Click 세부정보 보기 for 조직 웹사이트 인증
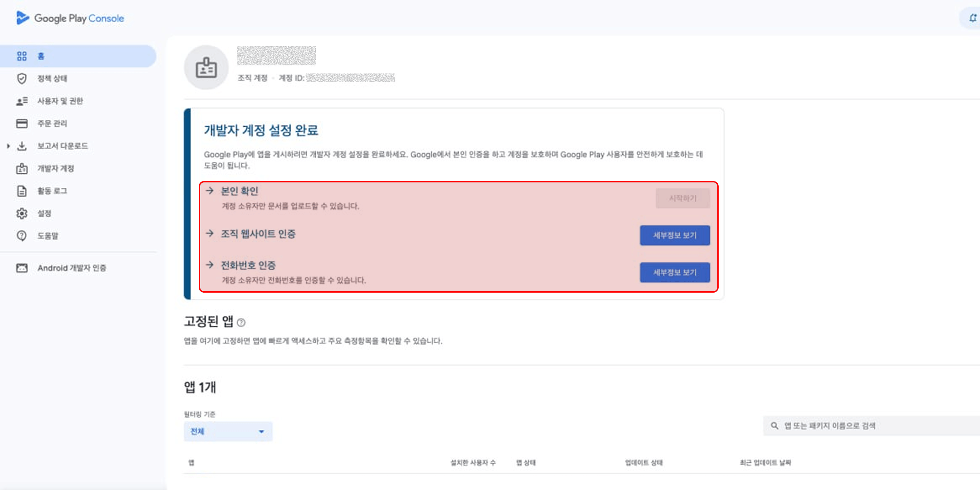Screen dimensions: 980x490 point(675,235)
